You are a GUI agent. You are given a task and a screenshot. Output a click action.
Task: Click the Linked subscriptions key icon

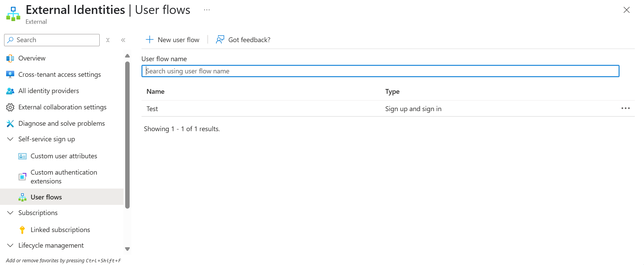point(22,230)
